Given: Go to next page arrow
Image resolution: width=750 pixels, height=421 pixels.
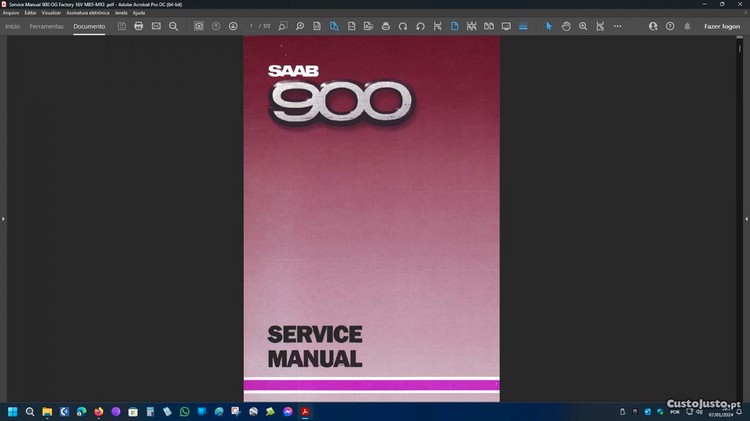Looking at the screenshot, I should tap(233, 26).
